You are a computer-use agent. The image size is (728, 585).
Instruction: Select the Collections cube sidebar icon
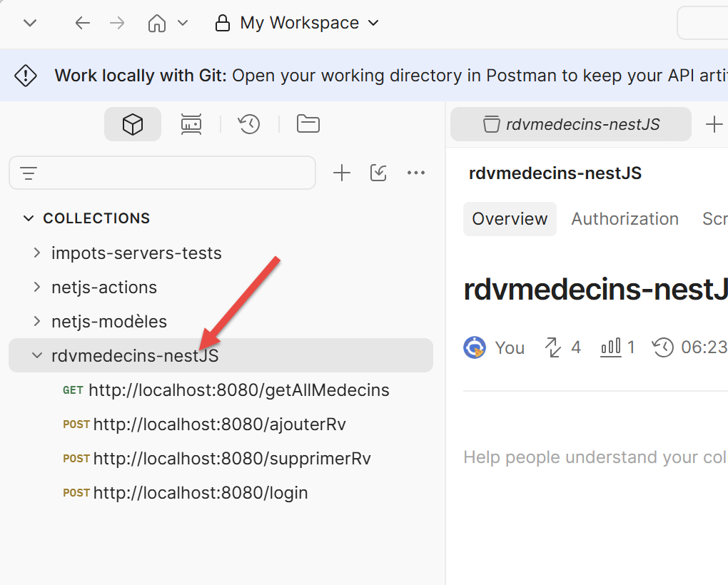point(133,124)
